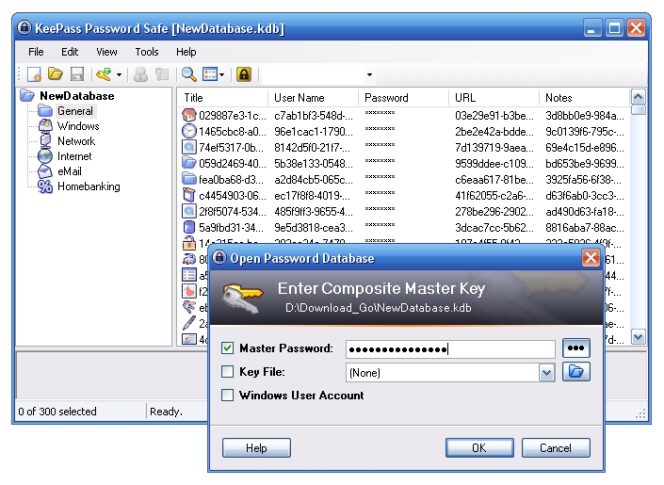
Task: Click the Show entries list toolbar icon
Action: [210, 75]
